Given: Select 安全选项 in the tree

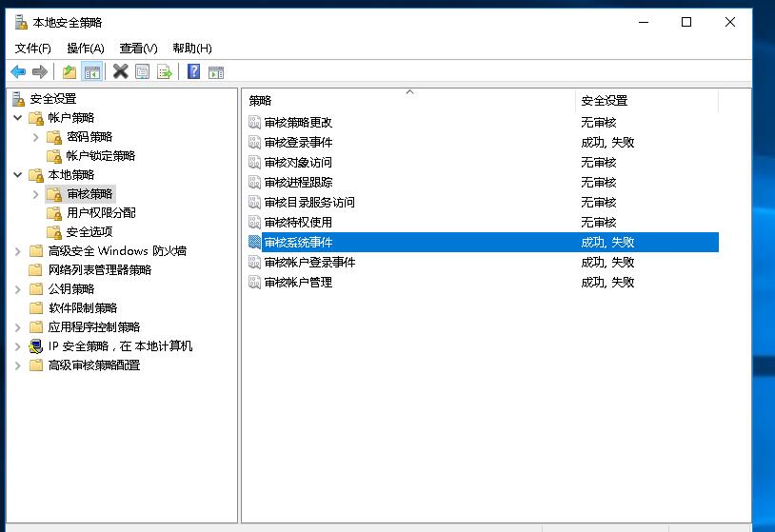Looking at the screenshot, I should coord(89,232).
